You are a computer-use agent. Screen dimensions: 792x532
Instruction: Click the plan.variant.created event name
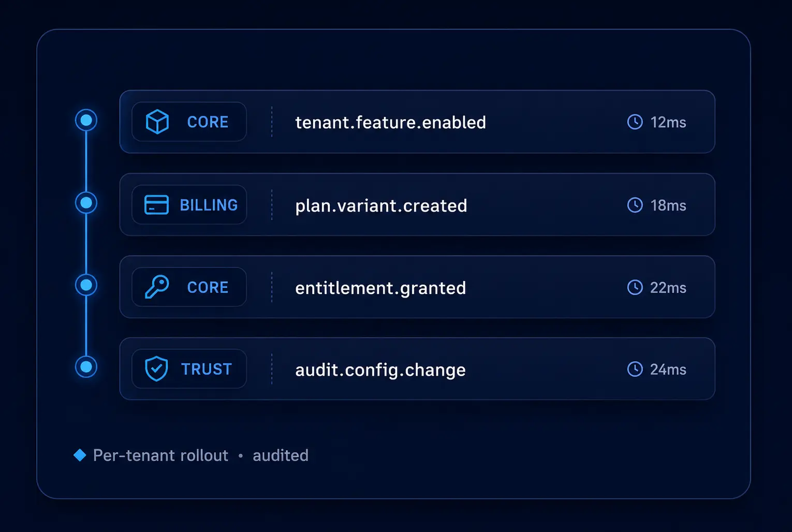tap(381, 206)
